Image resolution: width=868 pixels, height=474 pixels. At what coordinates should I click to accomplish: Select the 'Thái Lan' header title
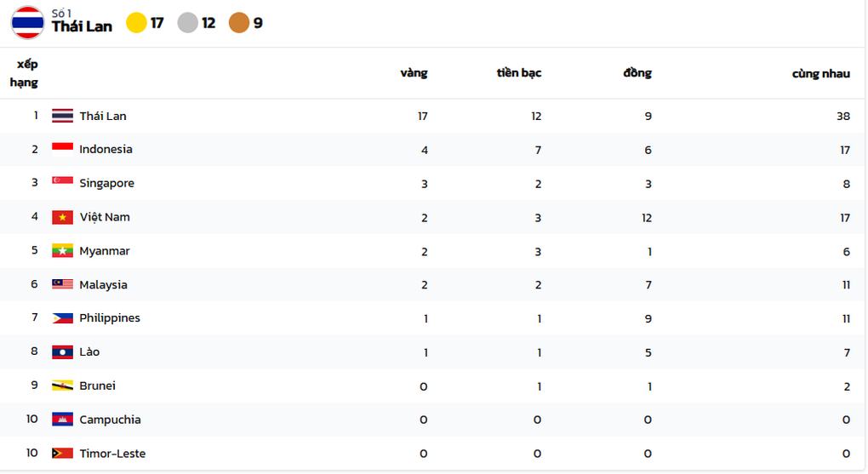[x=82, y=26]
